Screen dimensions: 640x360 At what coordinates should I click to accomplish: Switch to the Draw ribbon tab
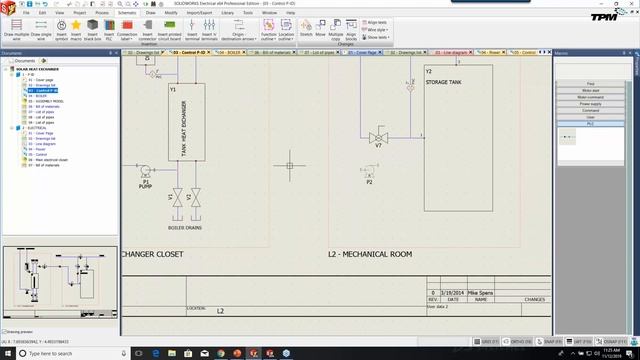pos(151,13)
